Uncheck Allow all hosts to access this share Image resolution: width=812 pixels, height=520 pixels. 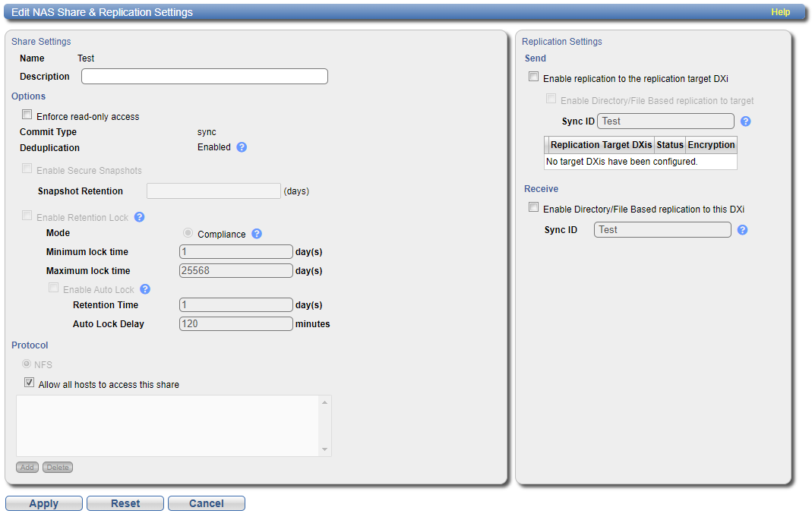pyautogui.click(x=29, y=383)
